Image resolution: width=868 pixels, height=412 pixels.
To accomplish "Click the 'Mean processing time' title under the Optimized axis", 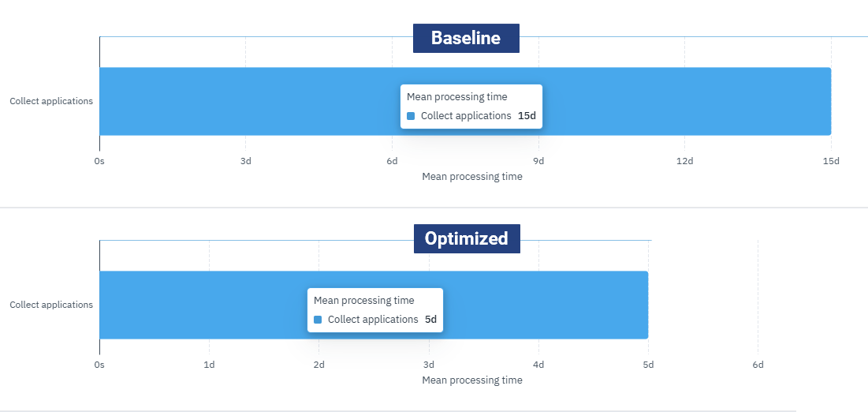I will click(x=471, y=380).
